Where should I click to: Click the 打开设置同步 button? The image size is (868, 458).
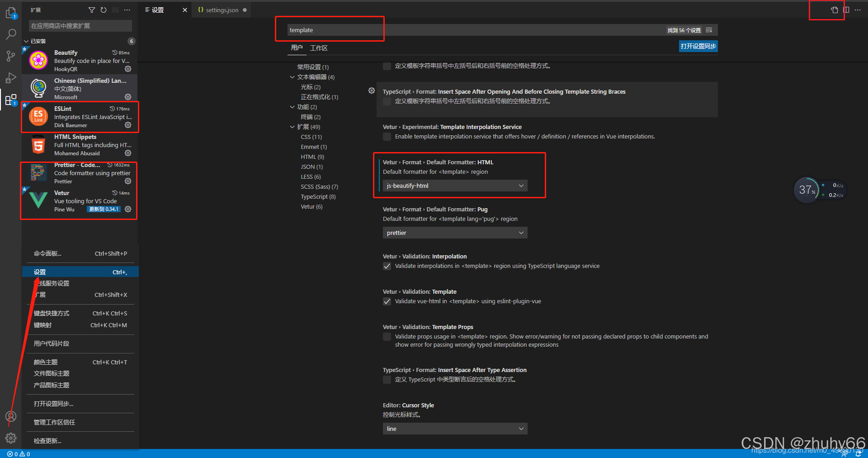pos(698,46)
